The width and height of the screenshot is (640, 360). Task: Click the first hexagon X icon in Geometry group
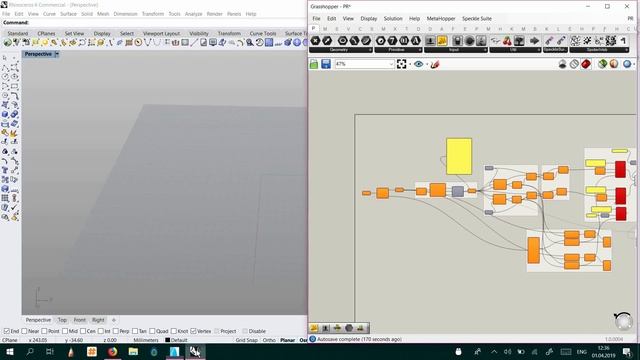tap(315, 41)
